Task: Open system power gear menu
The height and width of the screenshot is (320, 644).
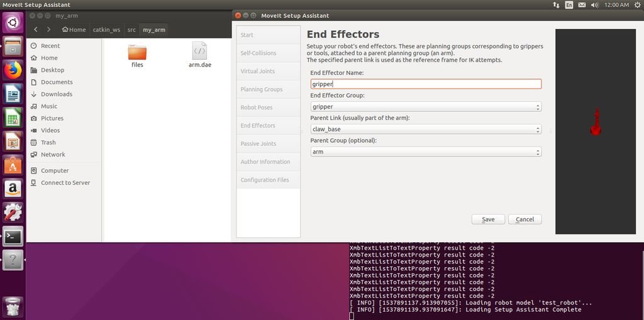Action: [x=637, y=5]
